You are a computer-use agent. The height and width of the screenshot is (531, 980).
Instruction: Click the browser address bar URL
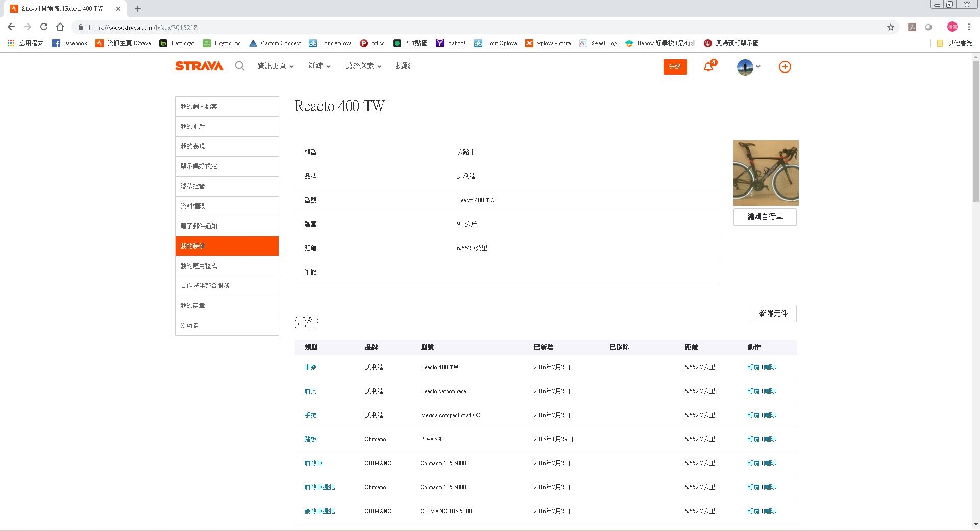coord(142,28)
